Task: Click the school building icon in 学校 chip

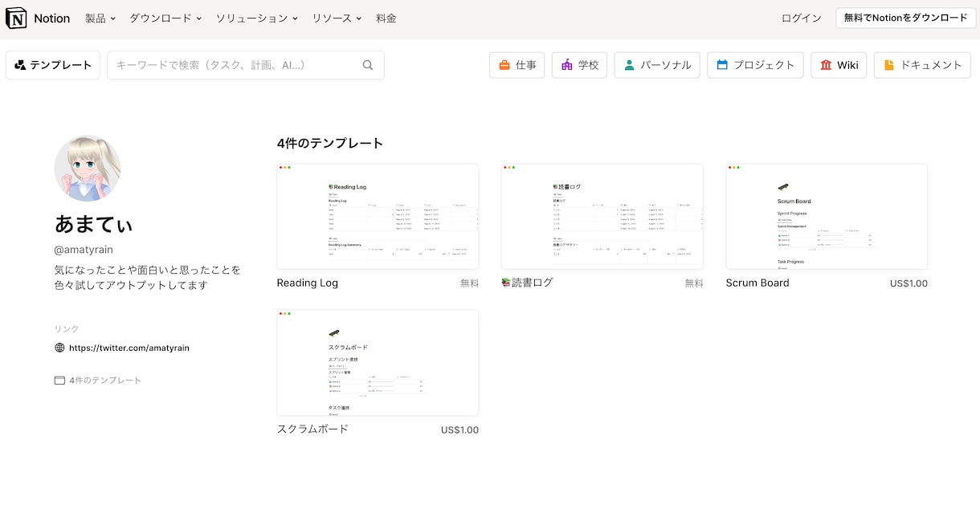Action: tap(567, 65)
